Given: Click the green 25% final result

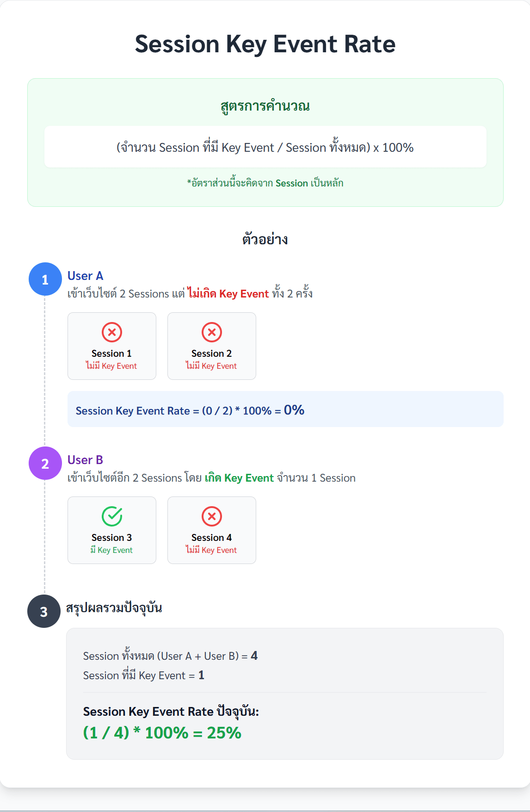Looking at the screenshot, I should pos(224,733).
